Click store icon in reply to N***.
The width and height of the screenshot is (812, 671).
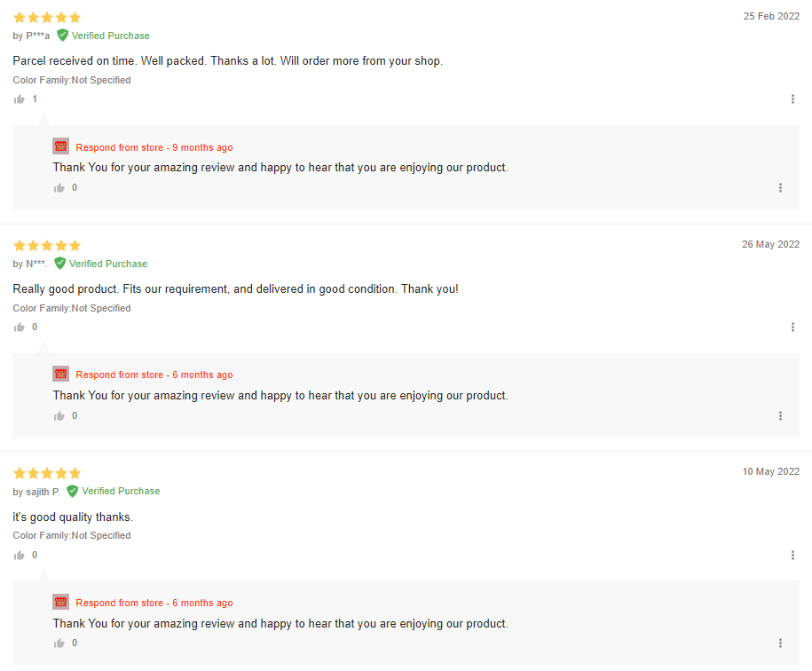[x=60, y=374]
